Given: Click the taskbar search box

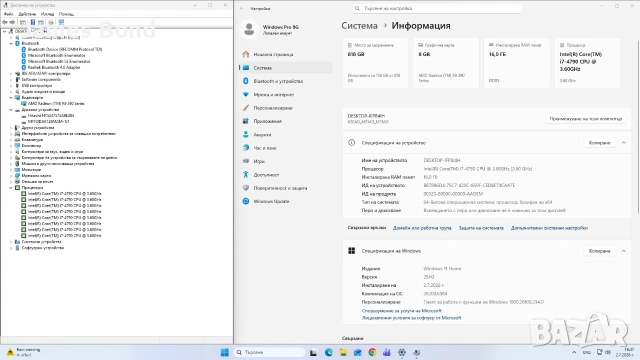Looking at the screenshot, I should point(269,352).
